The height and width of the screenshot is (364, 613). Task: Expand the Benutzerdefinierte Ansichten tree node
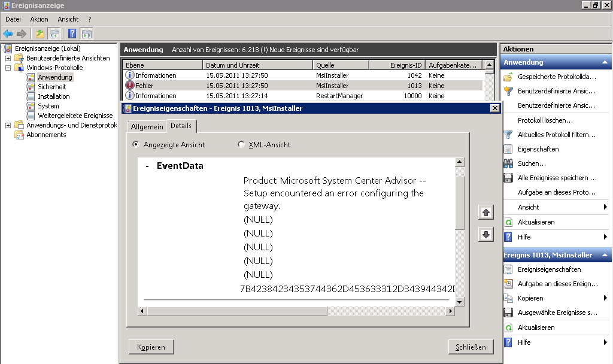[x=8, y=58]
